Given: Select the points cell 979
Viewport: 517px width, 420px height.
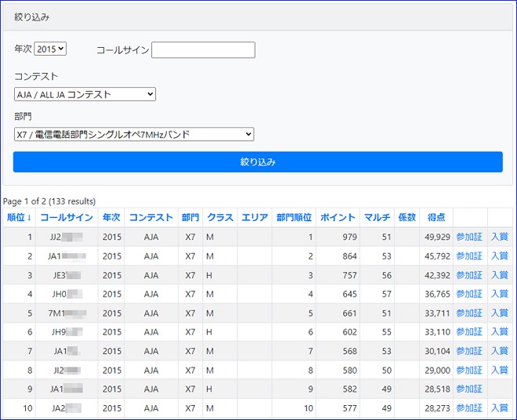Looking at the screenshot, I should (x=338, y=237).
